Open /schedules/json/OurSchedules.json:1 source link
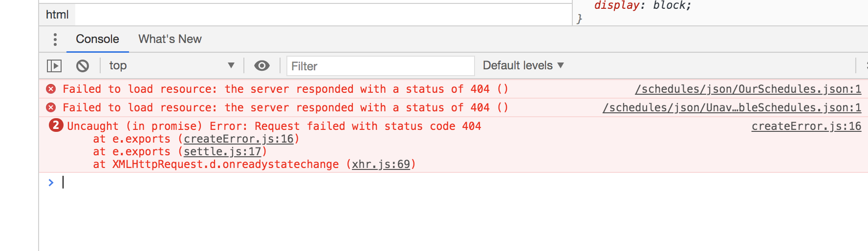 pyautogui.click(x=748, y=89)
